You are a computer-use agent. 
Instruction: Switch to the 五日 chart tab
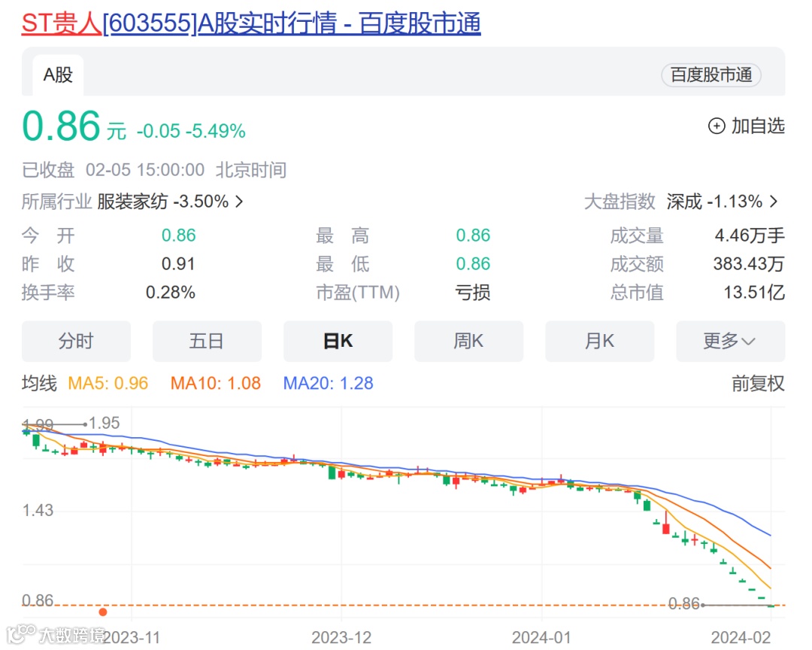click(x=208, y=341)
